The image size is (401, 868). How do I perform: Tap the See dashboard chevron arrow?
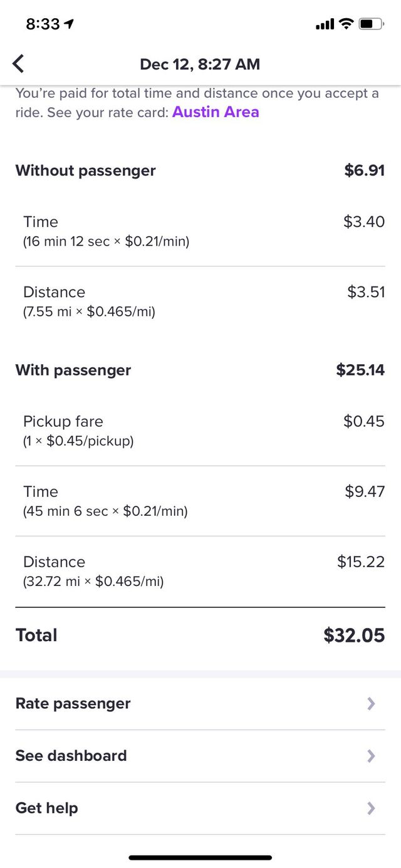(371, 756)
